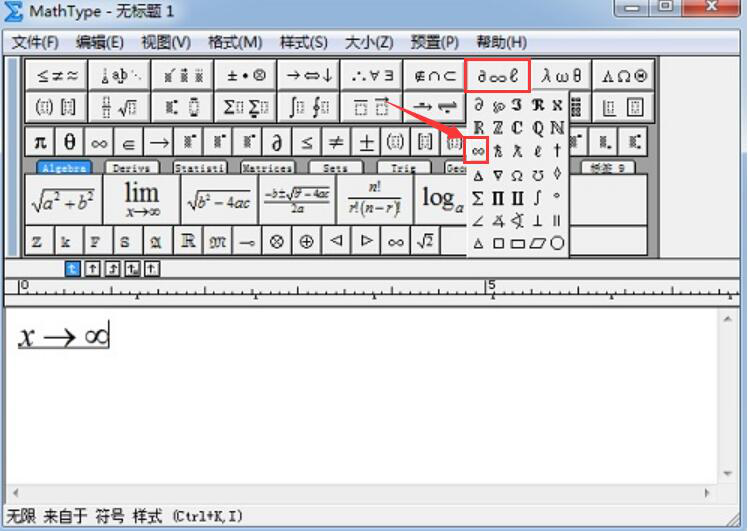This screenshot has width=748, height=531.
Task: Switch to the Sets tab
Action: pyautogui.click(x=335, y=168)
